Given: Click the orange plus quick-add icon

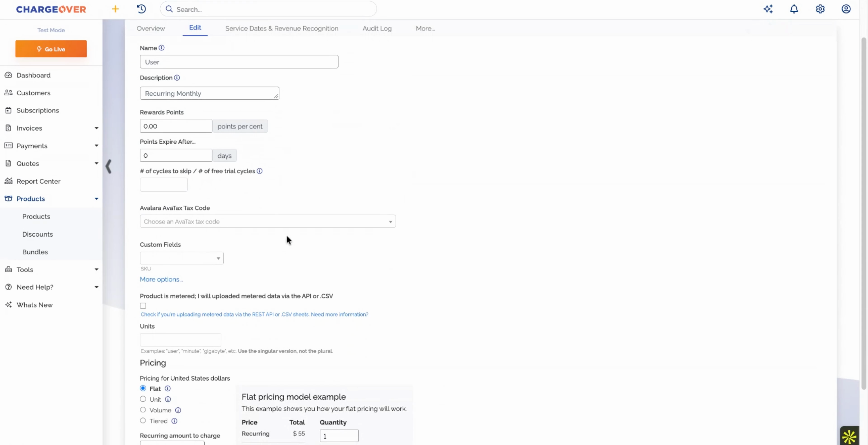Looking at the screenshot, I should coord(116,9).
